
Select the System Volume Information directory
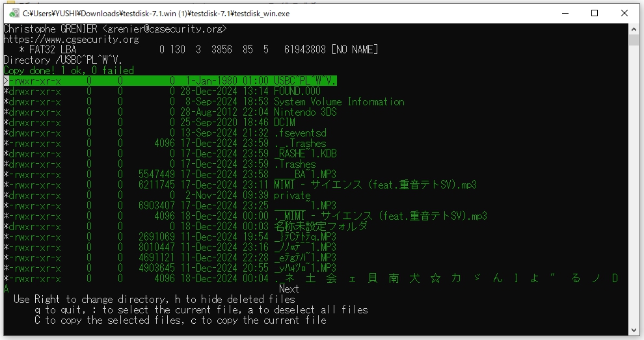[338, 101]
